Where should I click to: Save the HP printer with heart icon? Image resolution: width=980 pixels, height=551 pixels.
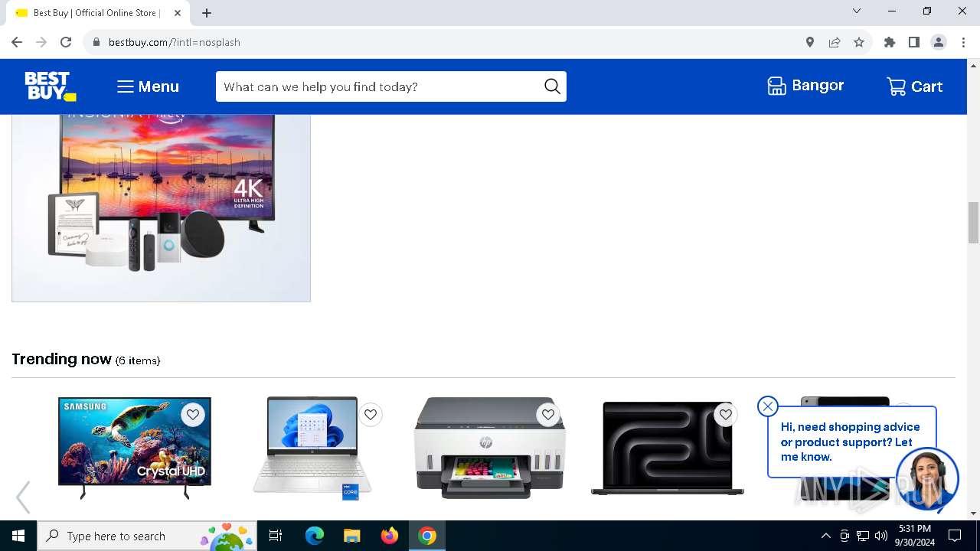point(548,414)
